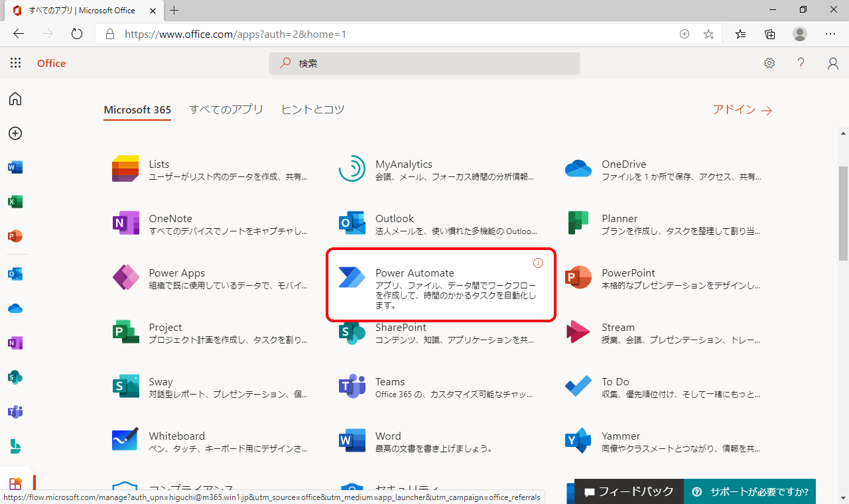This screenshot has height=504, width=849.
Task: Open the アドイン link
Action: [742, 110]
